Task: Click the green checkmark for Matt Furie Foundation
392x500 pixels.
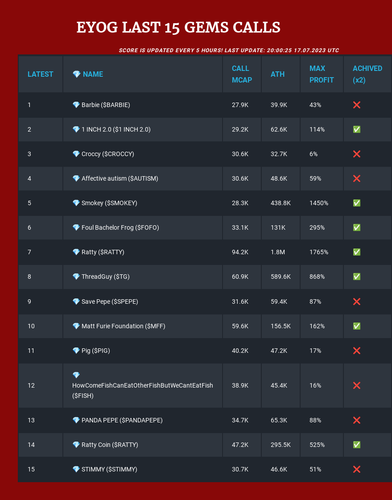Action: (x=356, y=326)
